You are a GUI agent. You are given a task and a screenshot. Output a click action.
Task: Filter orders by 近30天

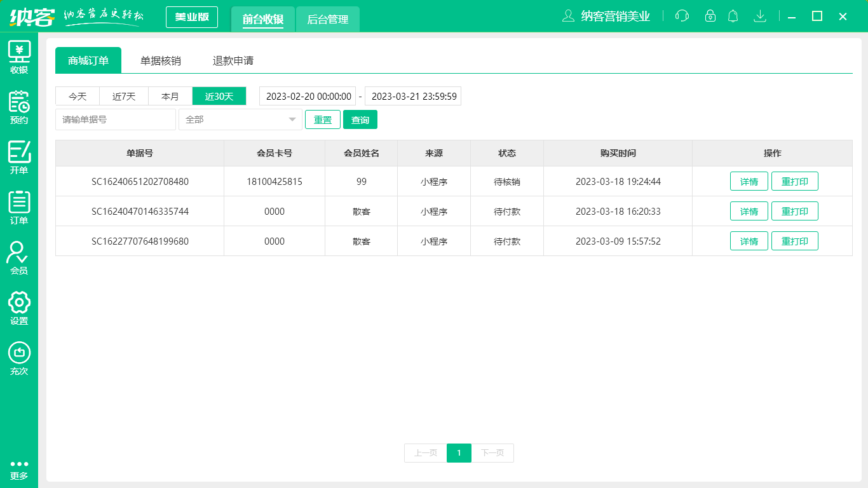[x=219, y=96]
